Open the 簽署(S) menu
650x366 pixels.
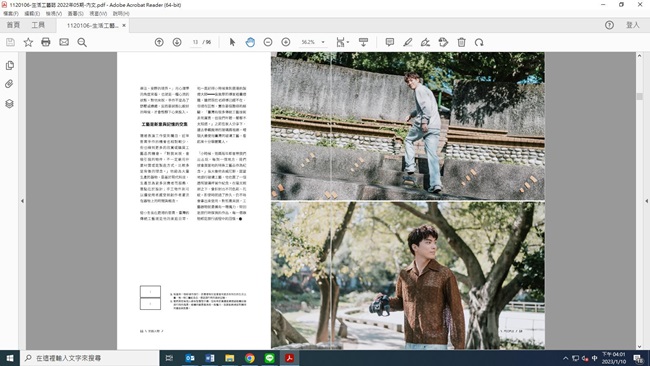coord(75,14)
